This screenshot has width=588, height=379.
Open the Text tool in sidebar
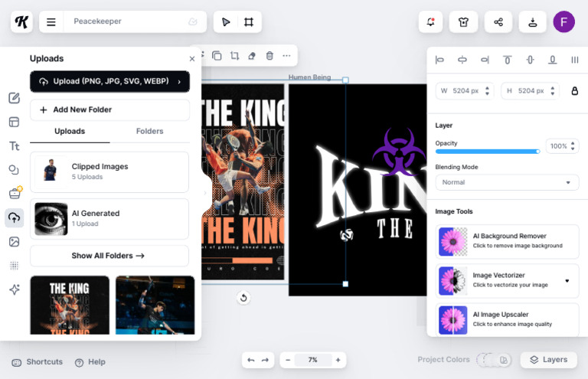tap(15, 145)
